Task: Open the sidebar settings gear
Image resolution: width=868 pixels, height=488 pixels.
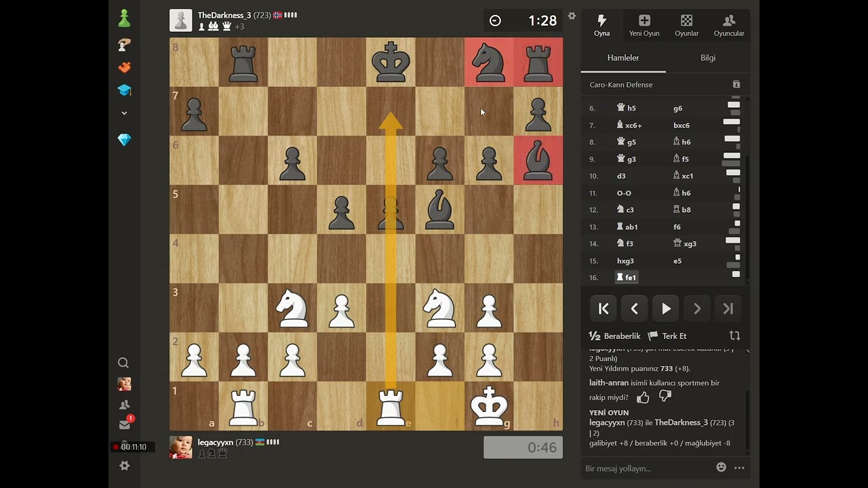Action: tap(124, 466)
